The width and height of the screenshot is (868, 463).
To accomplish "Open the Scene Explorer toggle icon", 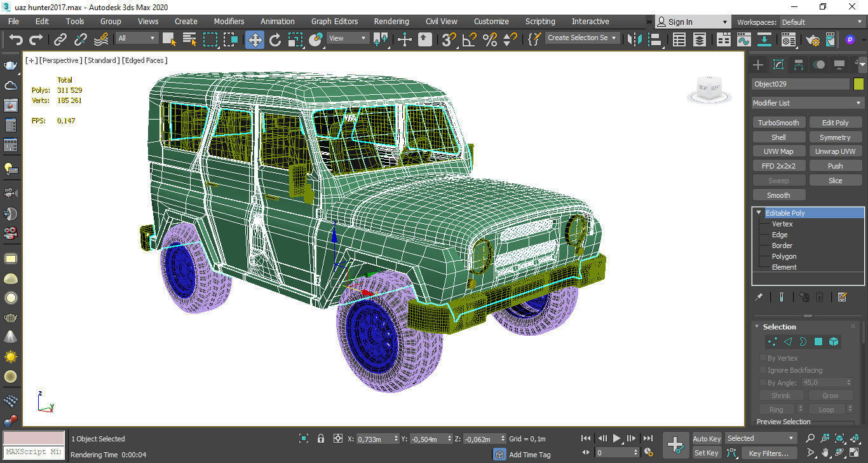I will pyautogui.click(x=679, y=39).
